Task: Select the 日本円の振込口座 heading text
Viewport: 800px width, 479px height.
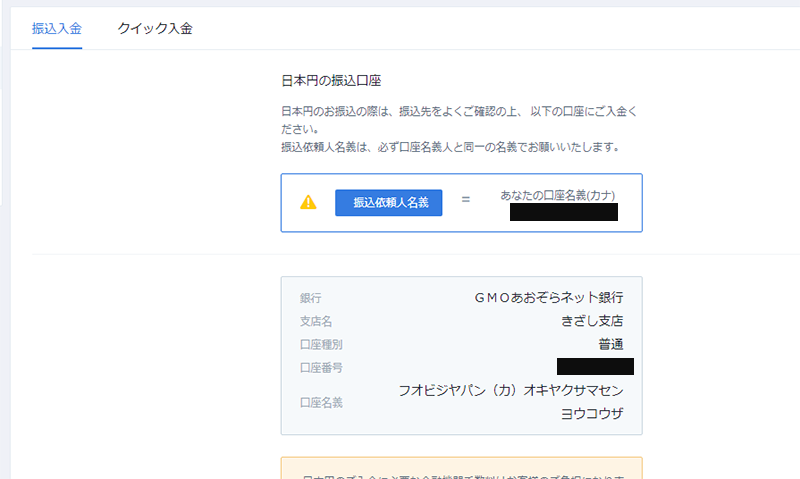Action: pyautogui.click(x=331, y=81)
